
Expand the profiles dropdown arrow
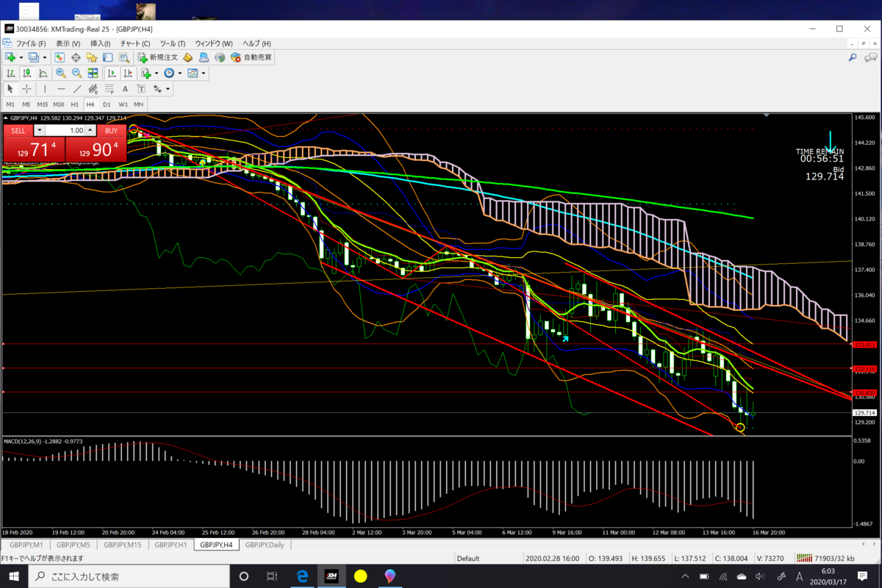(44, 57)
